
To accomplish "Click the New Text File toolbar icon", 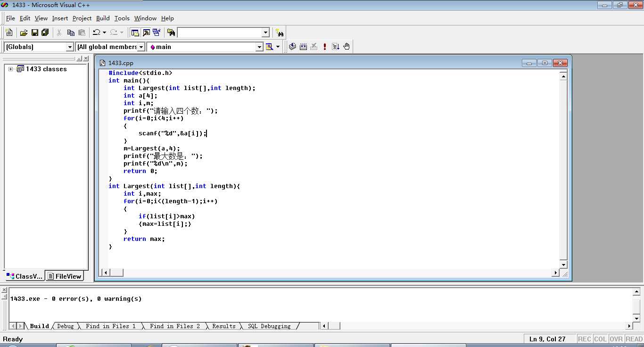I will coord(8,33).
